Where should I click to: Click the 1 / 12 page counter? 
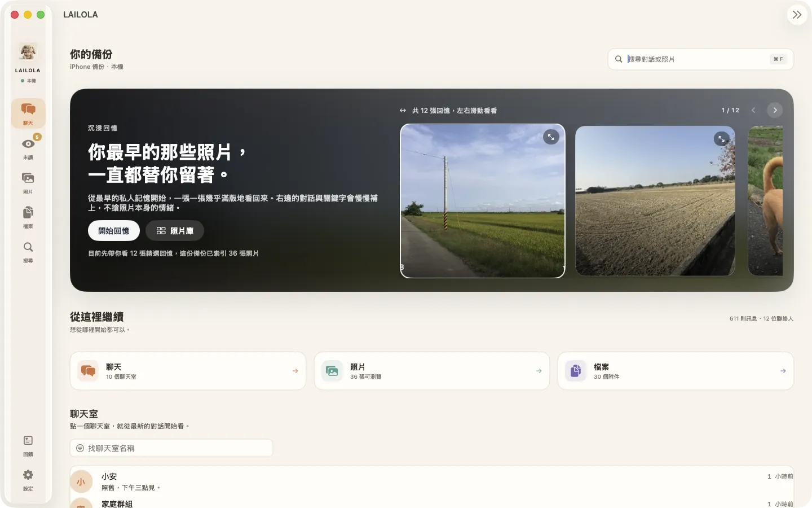[x=730, y=110]
